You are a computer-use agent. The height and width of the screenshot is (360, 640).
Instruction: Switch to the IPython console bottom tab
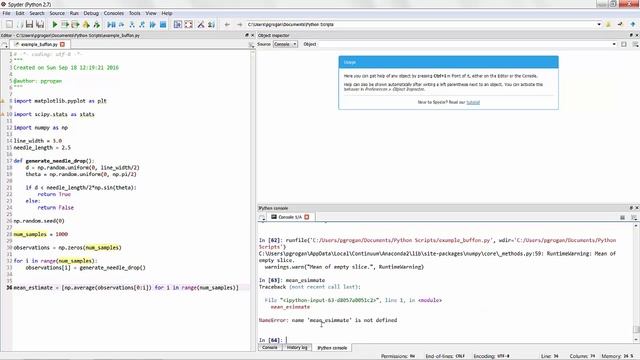pos(332,348)
